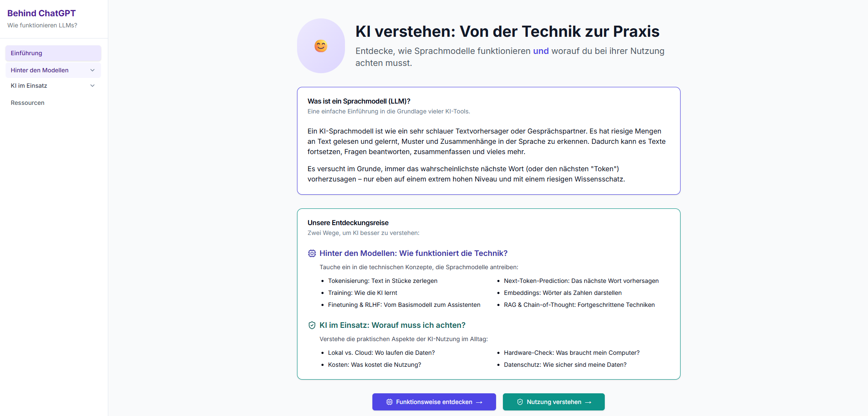Click the chip icon in 'Funktionsweise entdecken' button
The height and width of the screenshot is (416, 868).
pos(389,402)
